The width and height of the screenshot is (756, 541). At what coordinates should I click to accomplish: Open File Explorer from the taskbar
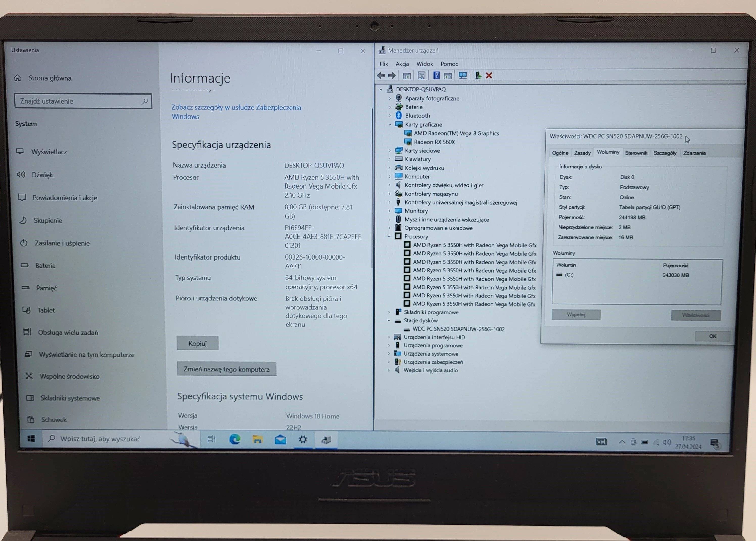(257, 439)
